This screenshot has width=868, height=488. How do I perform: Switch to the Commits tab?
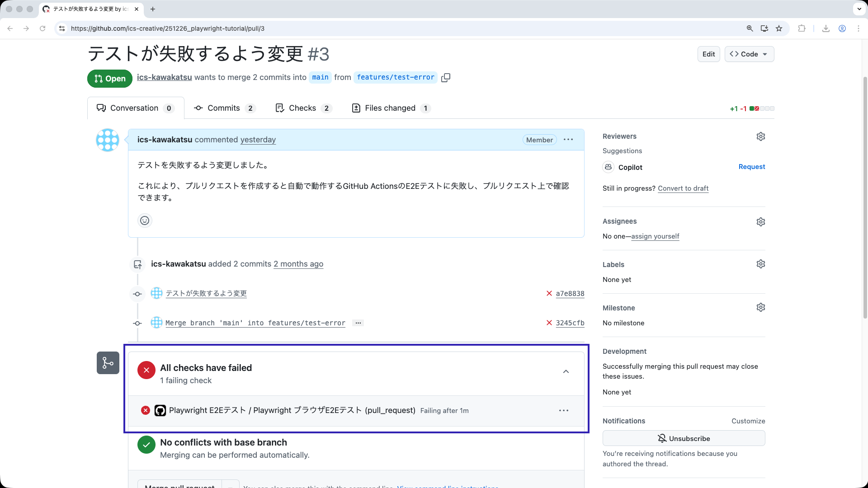click(224, 108)
